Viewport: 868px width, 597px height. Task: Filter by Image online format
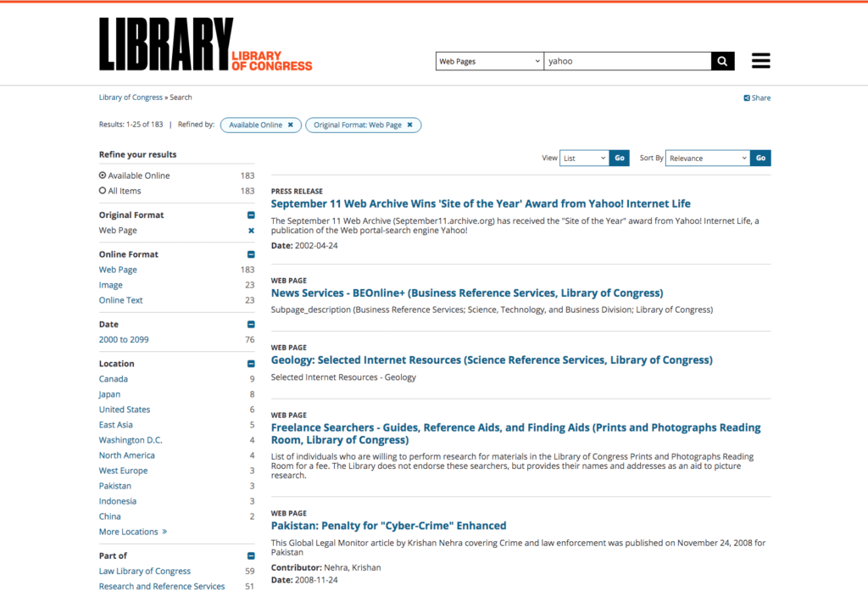click(x=111, y=285)
